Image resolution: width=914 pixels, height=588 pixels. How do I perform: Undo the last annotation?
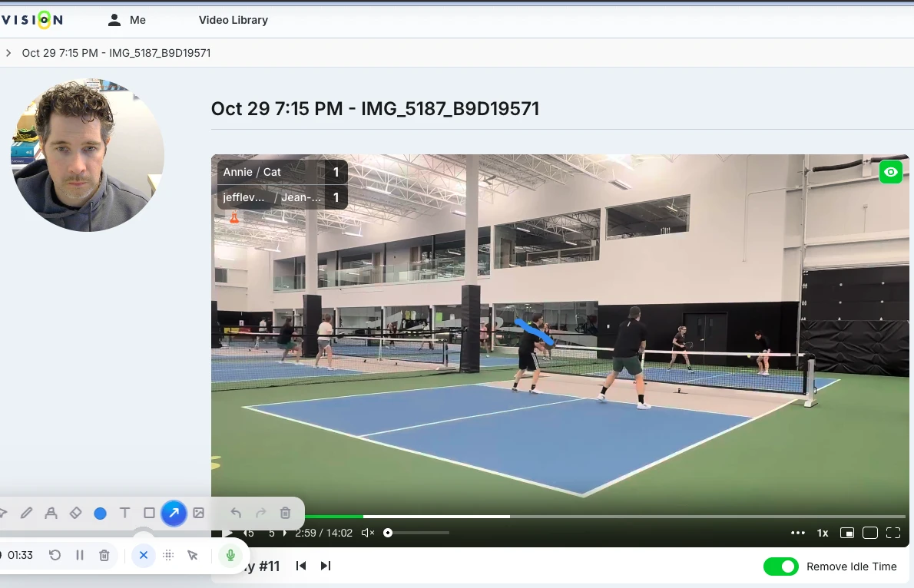coord(236,513)
